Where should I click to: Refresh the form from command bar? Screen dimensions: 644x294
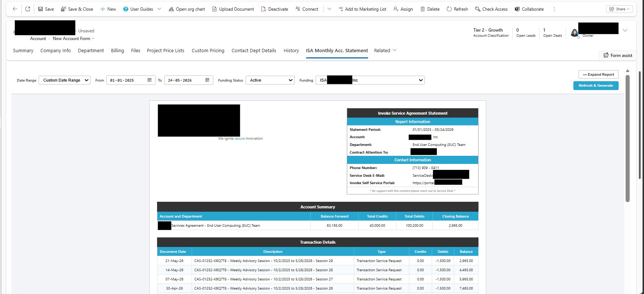[457, 9]
